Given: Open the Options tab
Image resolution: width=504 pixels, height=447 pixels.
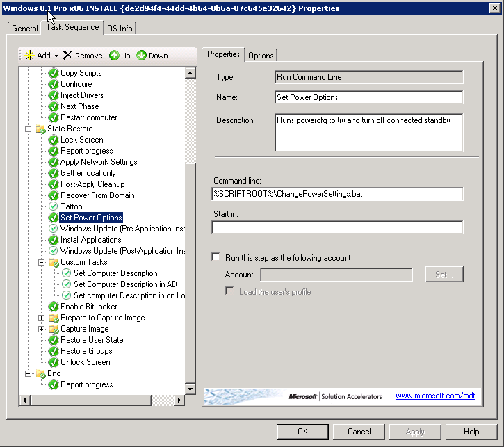Looking at the screenshot, I should coord(261,56).
